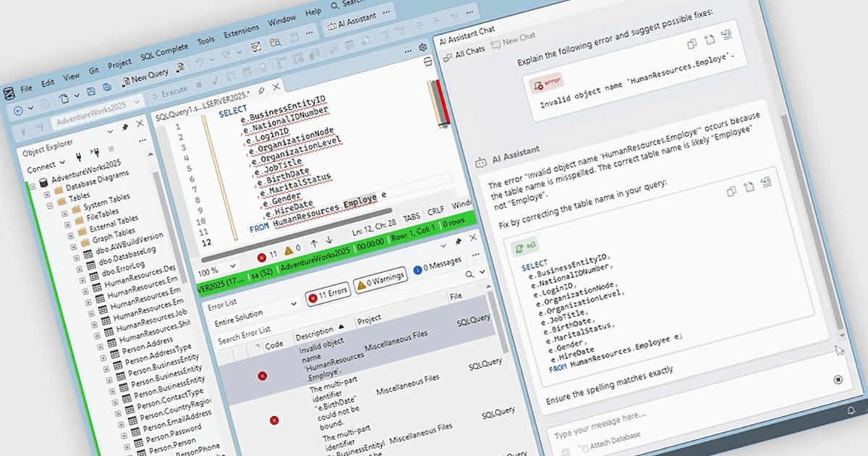Pin the Object Explorer panel
The height and width of the screenshot is (456, 868).
[124, 127]
